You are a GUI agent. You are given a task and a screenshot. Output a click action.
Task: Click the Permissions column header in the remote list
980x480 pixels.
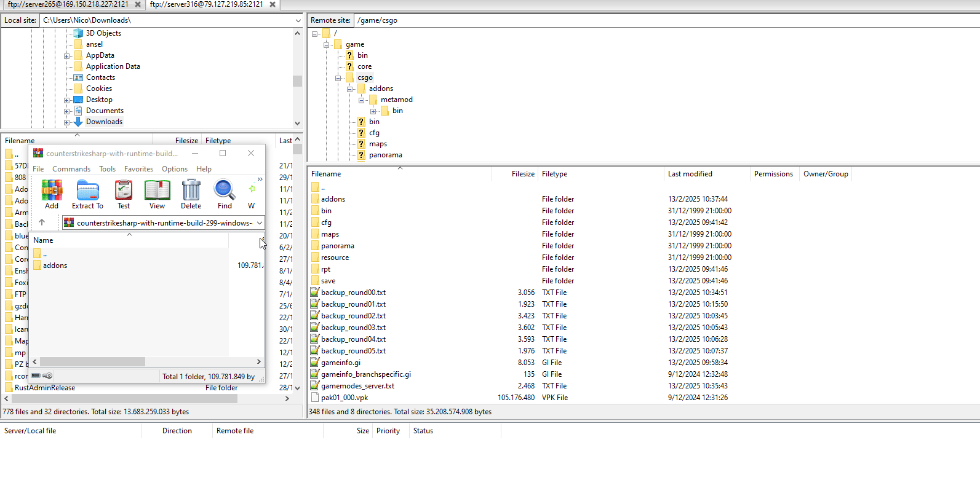pos(773,174)
